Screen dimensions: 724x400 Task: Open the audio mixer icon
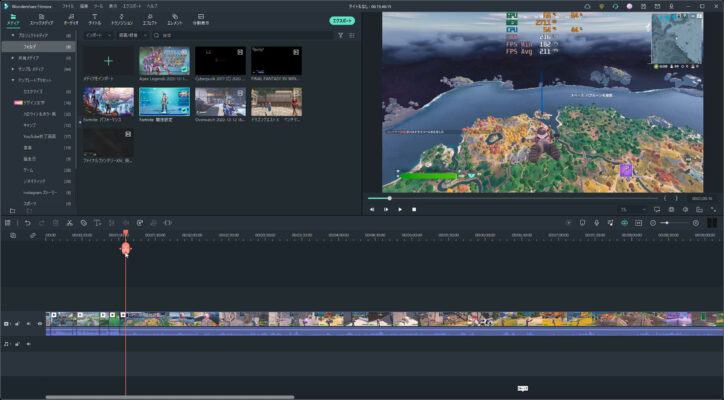610,223
